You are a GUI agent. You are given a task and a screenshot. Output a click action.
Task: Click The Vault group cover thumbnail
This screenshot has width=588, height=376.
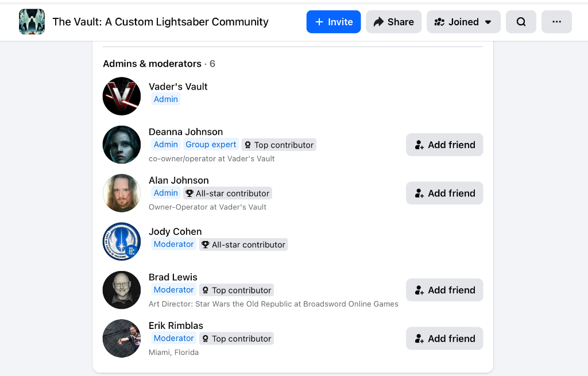coord(32,22)
